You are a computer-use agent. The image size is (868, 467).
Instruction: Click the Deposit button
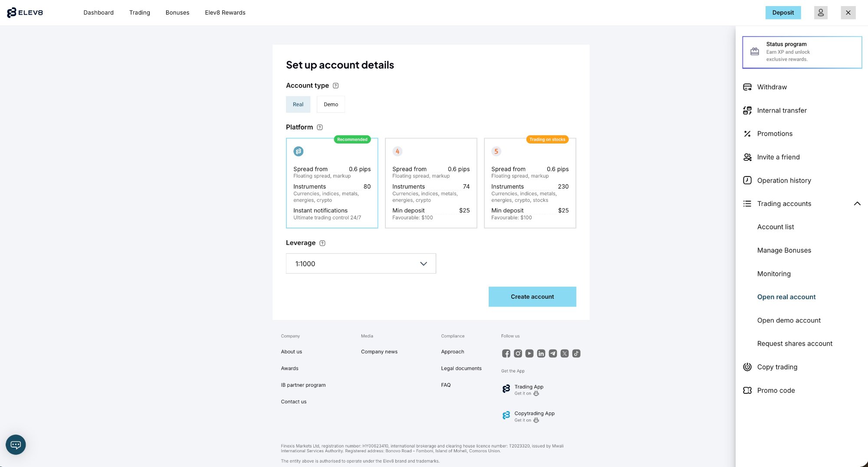(783, 13)
